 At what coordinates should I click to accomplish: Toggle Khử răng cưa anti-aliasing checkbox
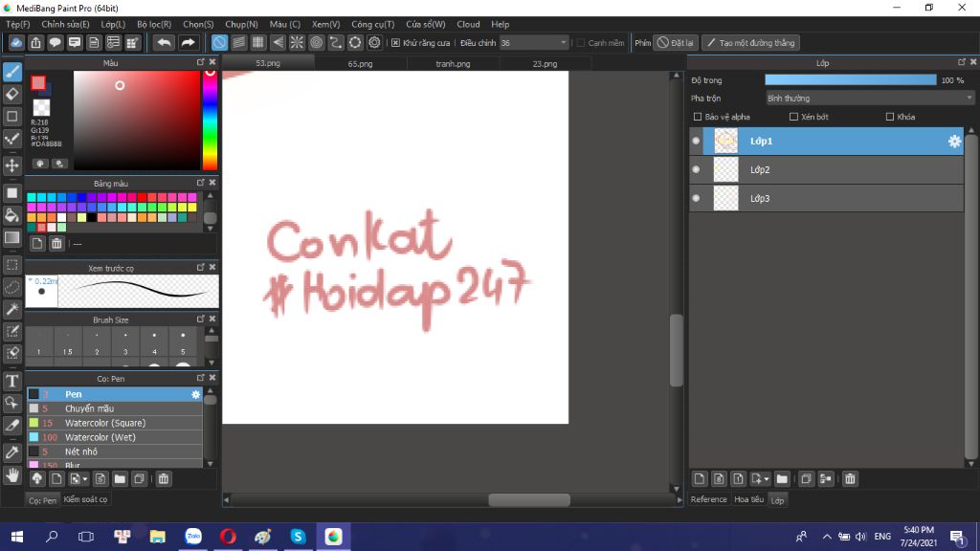(x=395, y=43)
